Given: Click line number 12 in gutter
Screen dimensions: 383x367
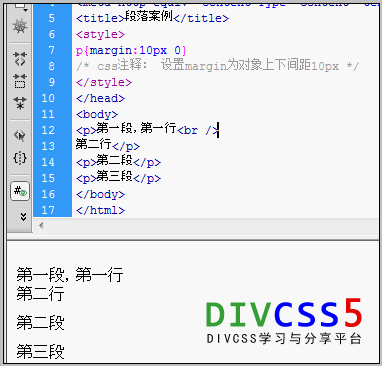Looking at the screenshot, I should pos(48,130).
